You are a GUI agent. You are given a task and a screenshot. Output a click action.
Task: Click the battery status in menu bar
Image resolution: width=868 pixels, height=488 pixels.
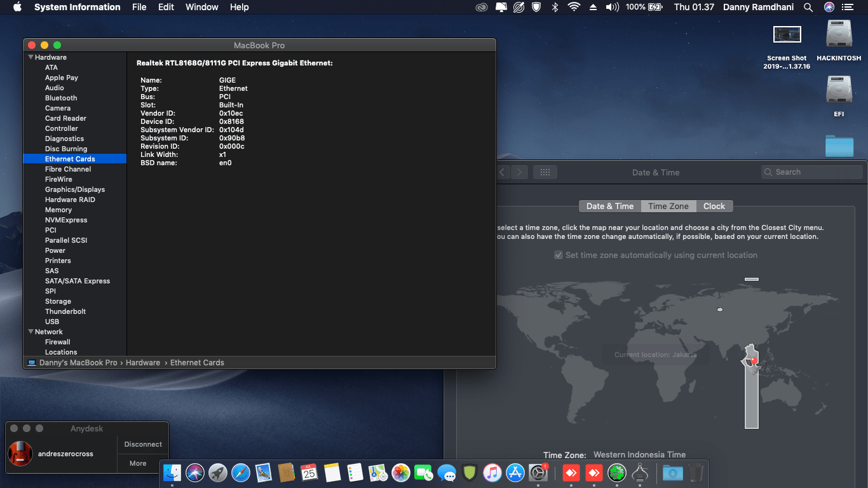[x=644, y=7]
